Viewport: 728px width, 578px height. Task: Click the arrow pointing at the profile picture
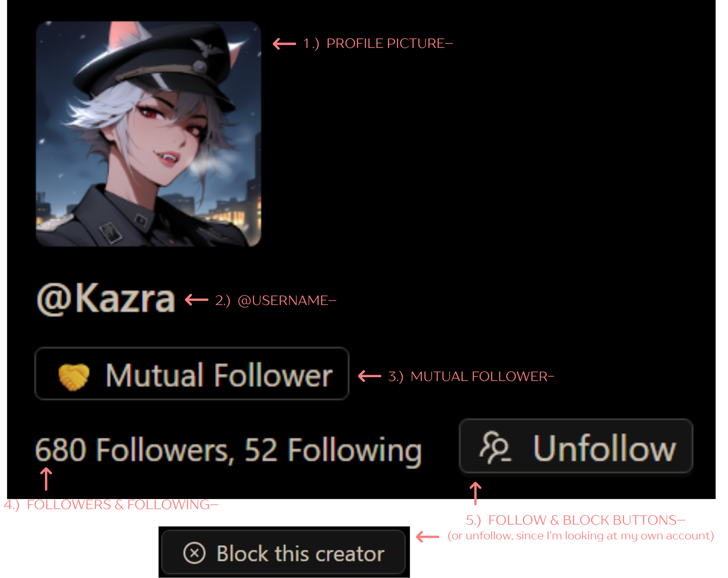(x=285, y=43)
